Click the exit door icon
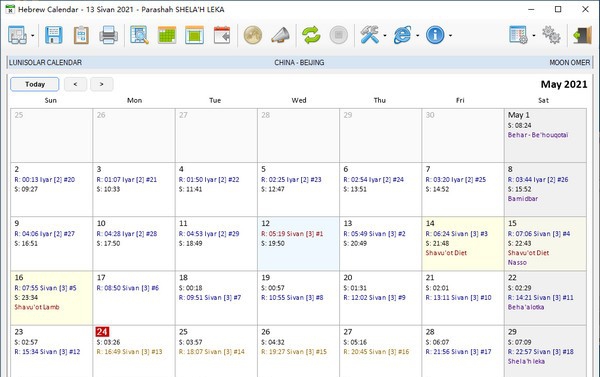Image resolution: width=600 pixels, height=377 pixels. point(582,35)
